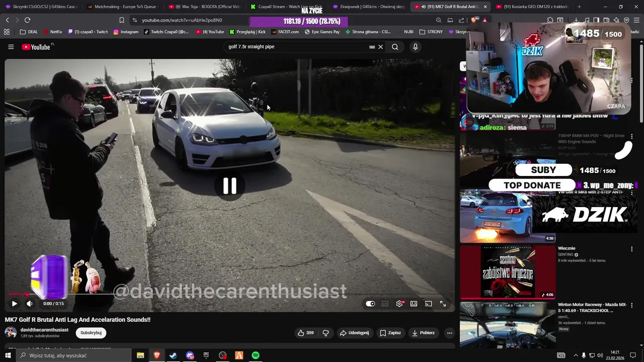
Task: Go back with the browser back arrow
Action: point(7,20)
